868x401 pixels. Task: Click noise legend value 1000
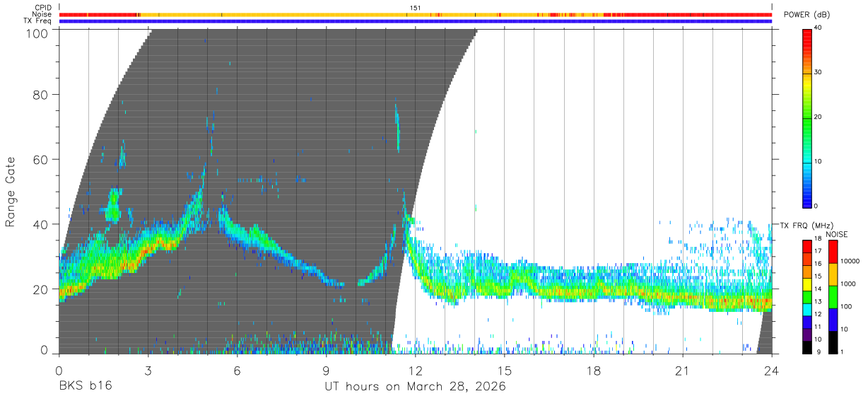pos(848,284)
